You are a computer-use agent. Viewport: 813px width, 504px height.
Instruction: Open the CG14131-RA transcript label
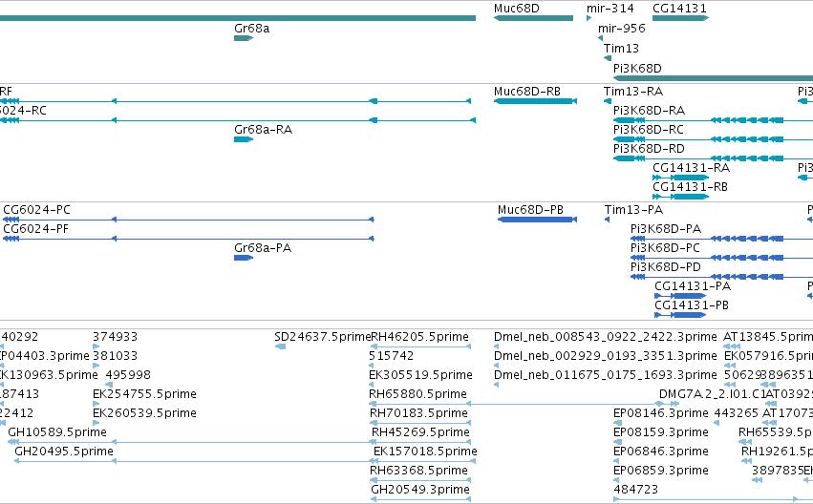(x=691, y=168)
